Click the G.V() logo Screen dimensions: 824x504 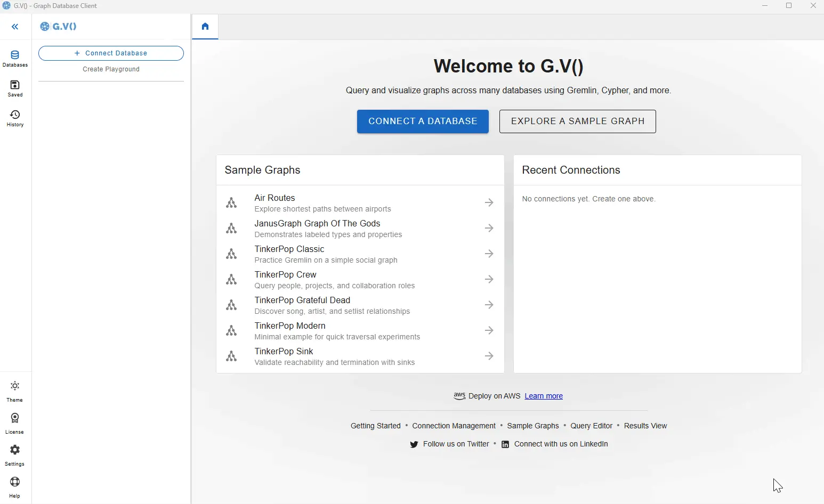(59, 26)
